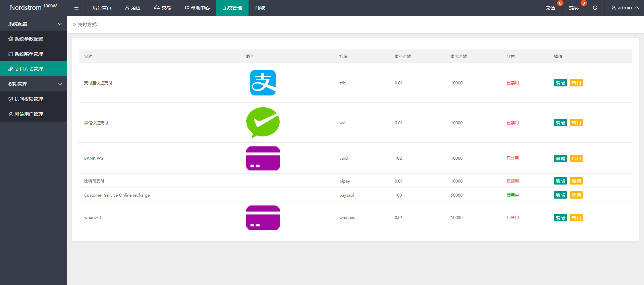Enable the 支付宝快捷支付 payment method
This screenshot has width=644, height=285.
pyautogui.click(x=576, y=83)
